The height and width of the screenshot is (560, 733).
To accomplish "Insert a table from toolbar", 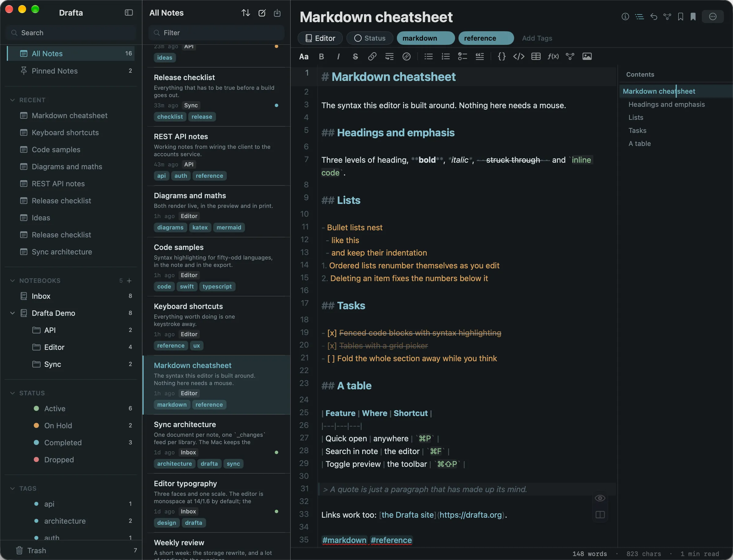I will click(536, 56).
